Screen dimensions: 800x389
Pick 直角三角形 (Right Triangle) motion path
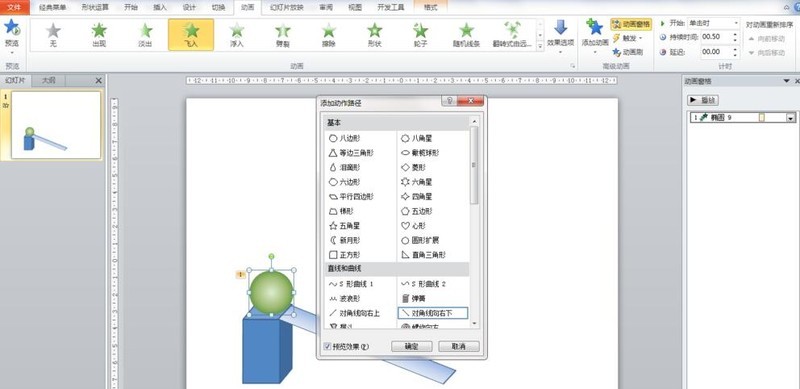[x=423, y=255]
